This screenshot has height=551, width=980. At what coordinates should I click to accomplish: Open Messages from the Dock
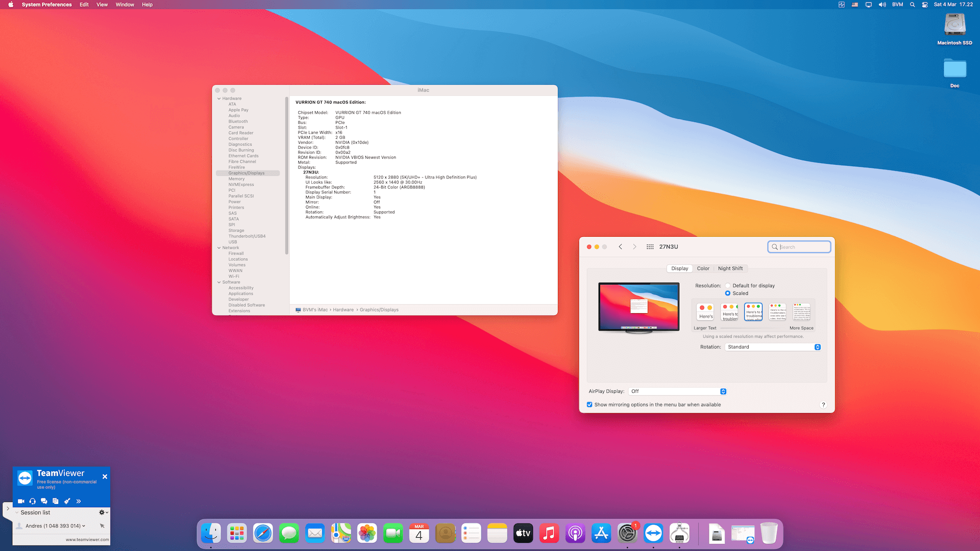tap(289, 533)
